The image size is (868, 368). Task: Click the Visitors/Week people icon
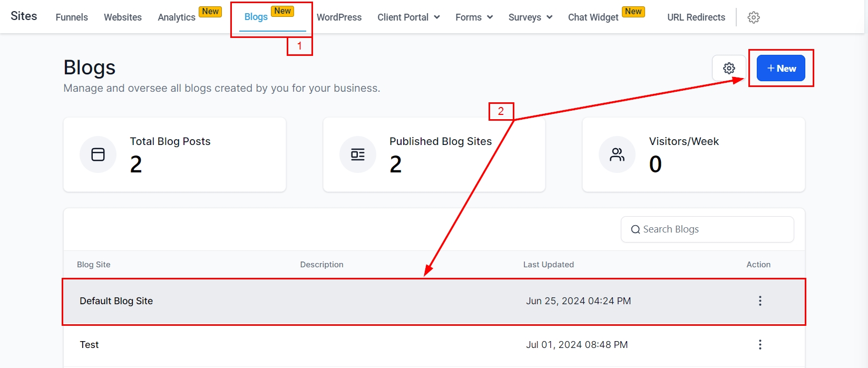point(617,154)
